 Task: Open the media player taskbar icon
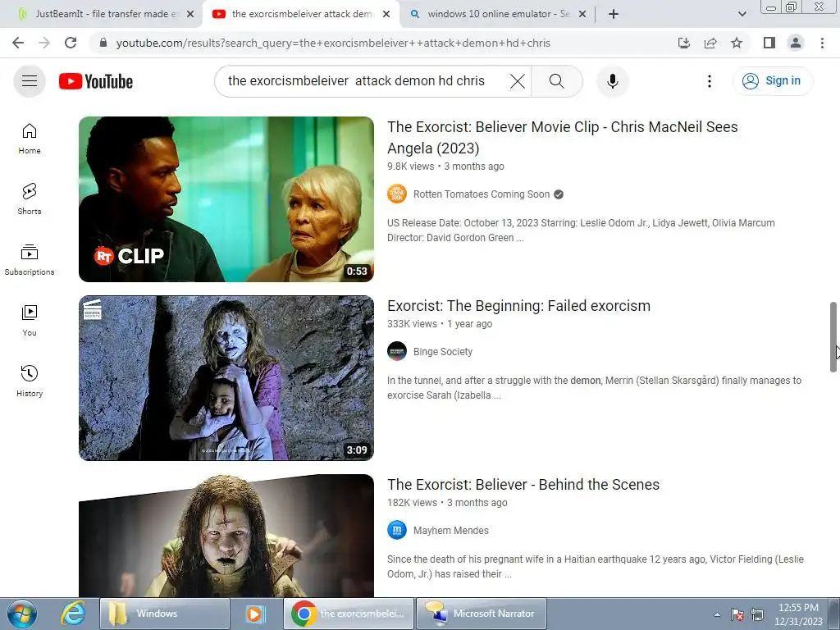point(256,614)
